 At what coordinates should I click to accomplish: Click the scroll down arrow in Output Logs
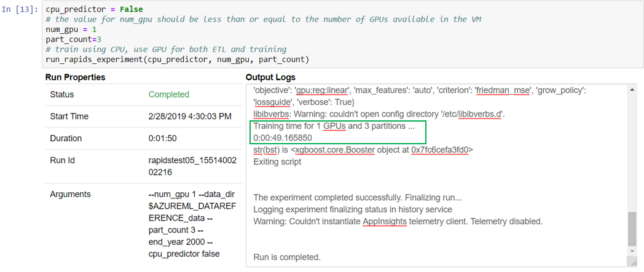click(x=632, y=261)
